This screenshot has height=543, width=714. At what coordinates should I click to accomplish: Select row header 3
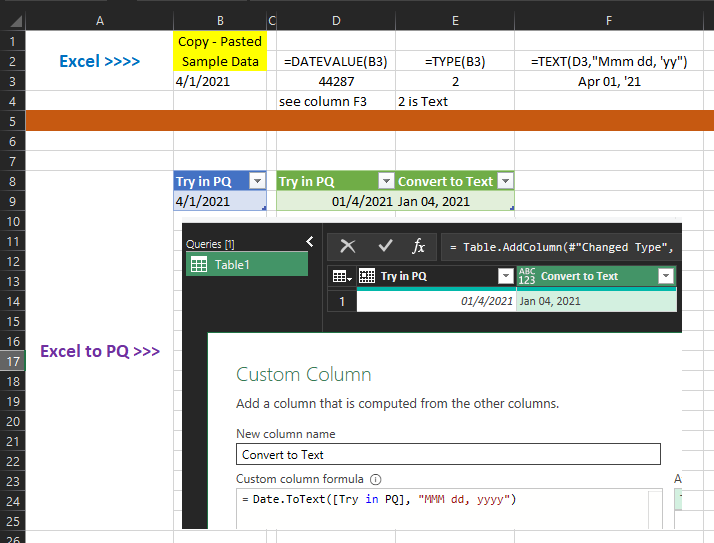pyautogui.click(x=13, y=82)
